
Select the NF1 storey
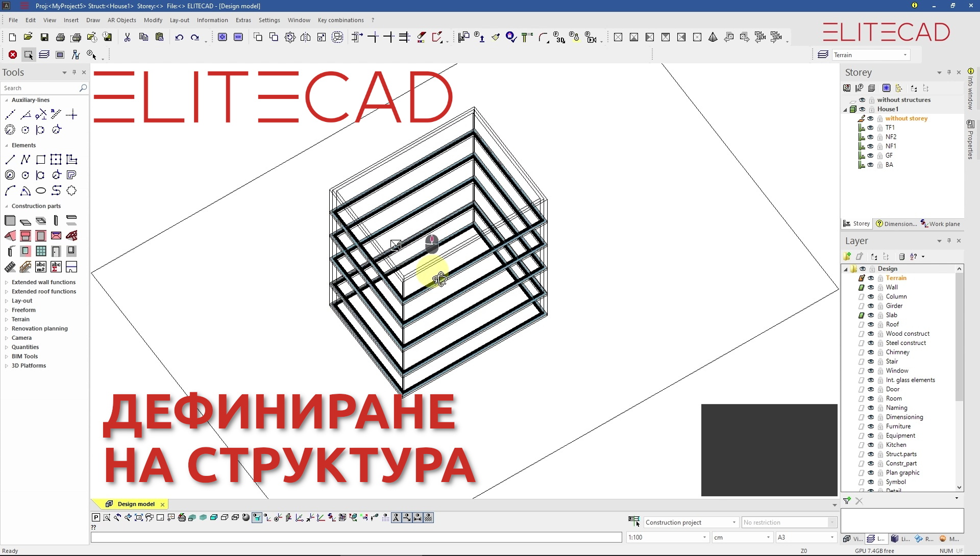[x=891, y=146]
